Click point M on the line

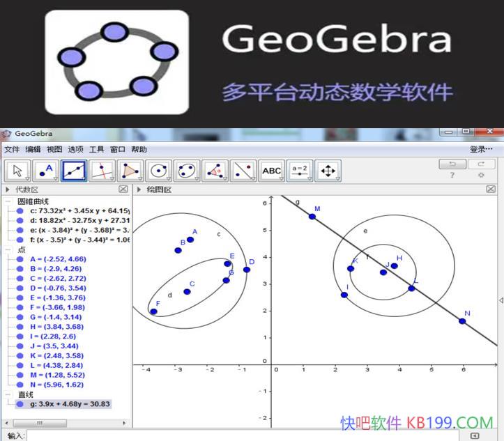312,217
